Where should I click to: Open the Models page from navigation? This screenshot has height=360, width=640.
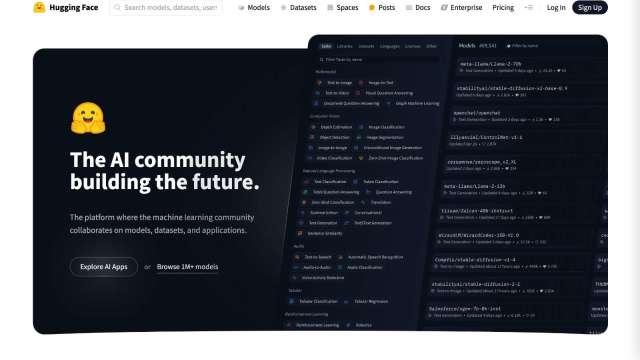(254, 7)
